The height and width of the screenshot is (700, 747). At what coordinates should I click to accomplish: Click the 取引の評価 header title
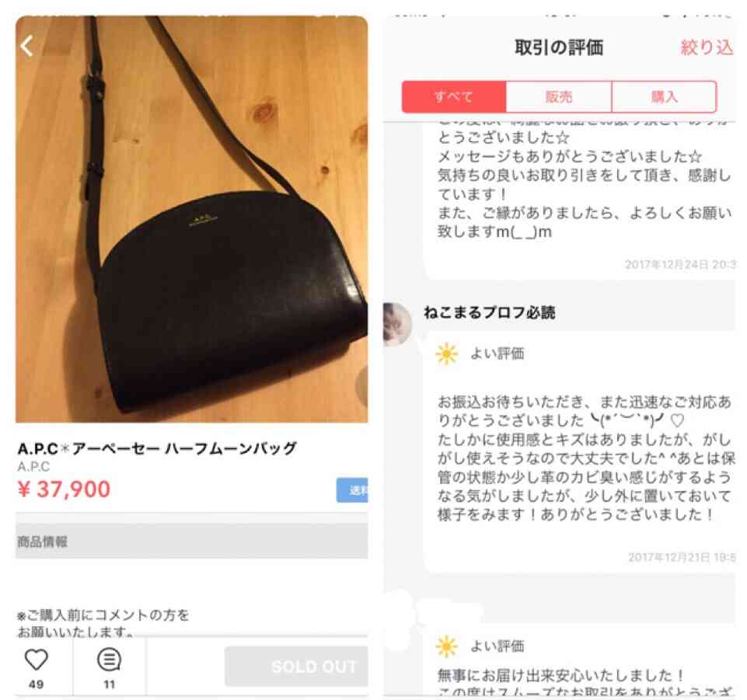click(558, 47)
